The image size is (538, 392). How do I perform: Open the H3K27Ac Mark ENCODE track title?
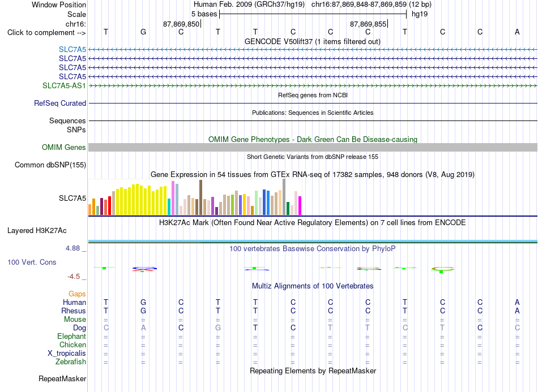[312, 223]
